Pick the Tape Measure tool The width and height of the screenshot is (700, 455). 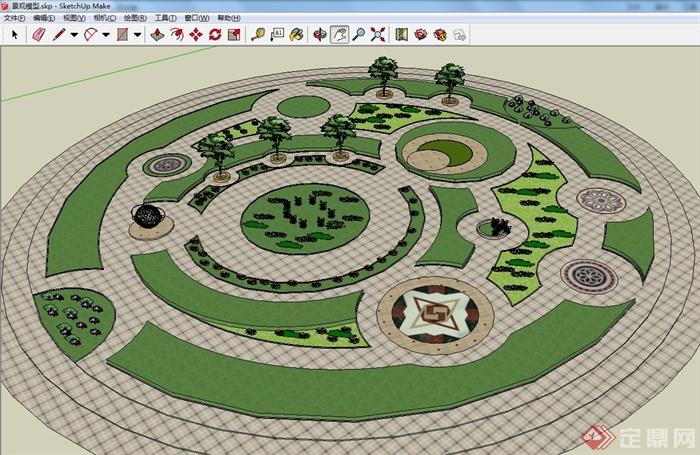click(x=258, y=34)
